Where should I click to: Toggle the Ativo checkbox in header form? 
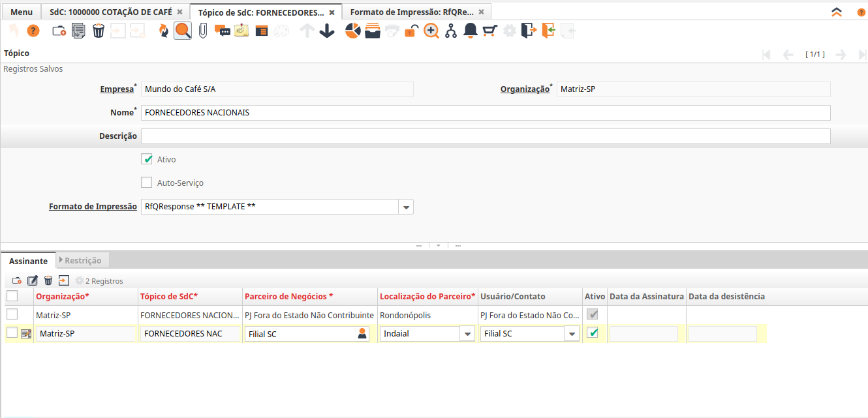coord(147,159)
